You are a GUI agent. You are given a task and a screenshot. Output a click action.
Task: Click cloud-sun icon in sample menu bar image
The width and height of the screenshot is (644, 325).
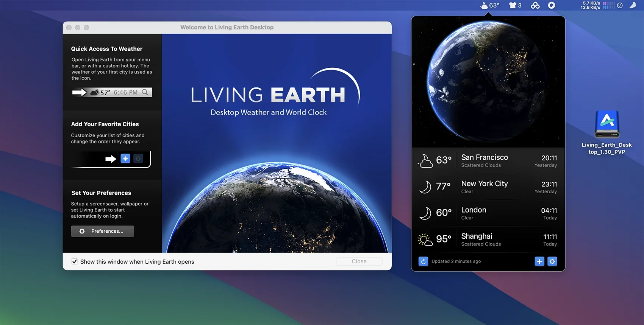pos(95,92)
